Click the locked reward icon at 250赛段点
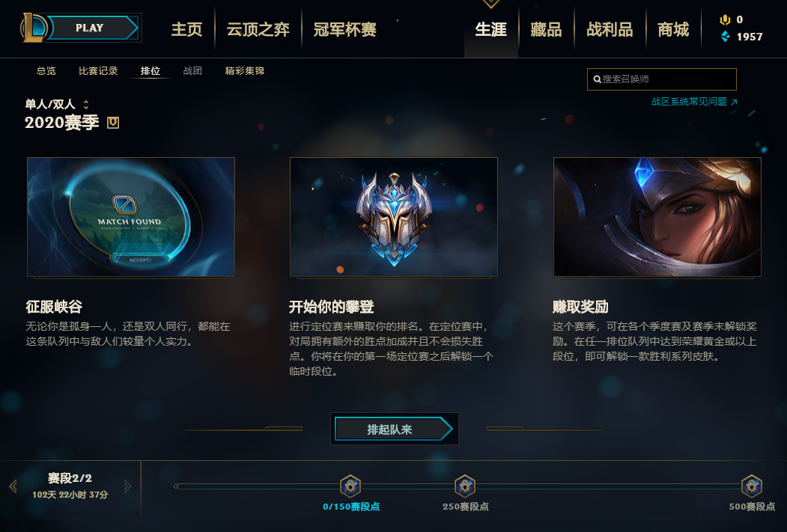The height and width of the screenshot is (532, 787). (465, 486)
